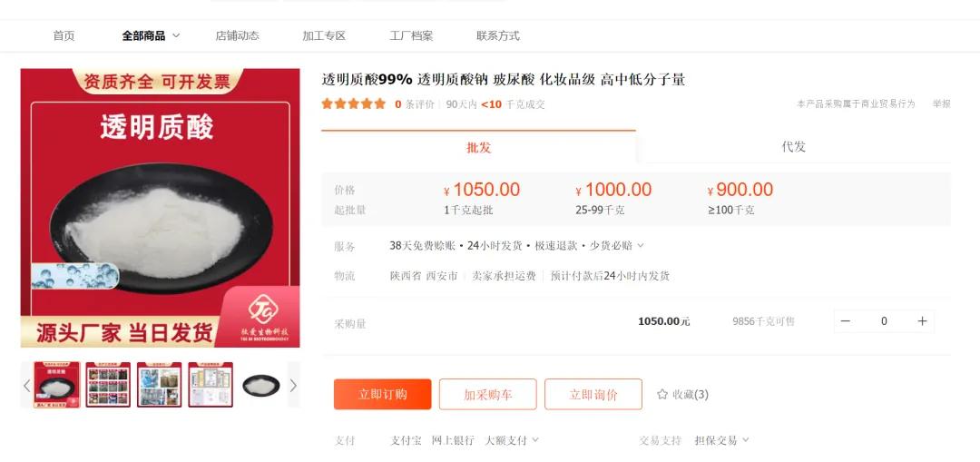Click the 立即订购 button
This screenshot has height=462, width=980.
[383, 395]
